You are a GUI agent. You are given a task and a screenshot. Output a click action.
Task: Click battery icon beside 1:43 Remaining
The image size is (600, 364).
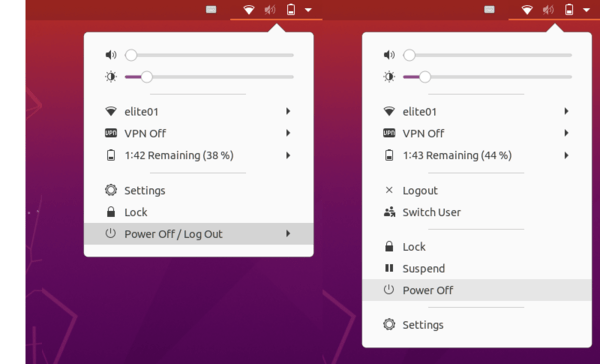pyautogui.click(x=389, y=155)
